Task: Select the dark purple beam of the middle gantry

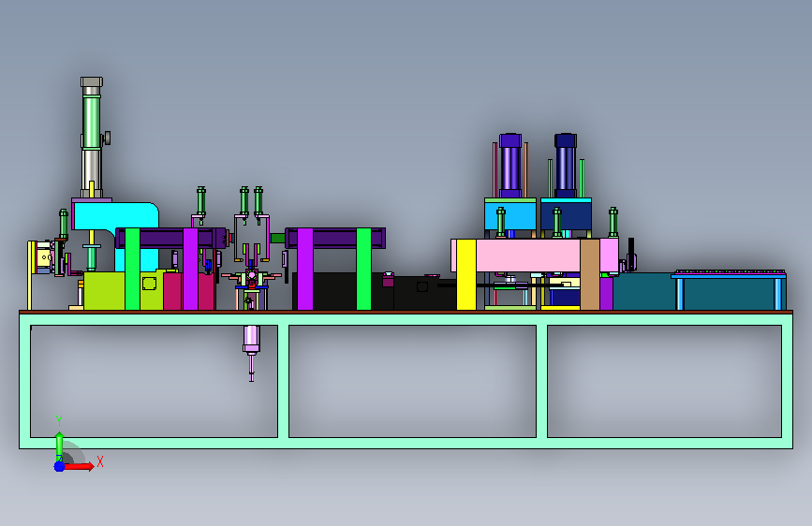Action: [335, 238]
